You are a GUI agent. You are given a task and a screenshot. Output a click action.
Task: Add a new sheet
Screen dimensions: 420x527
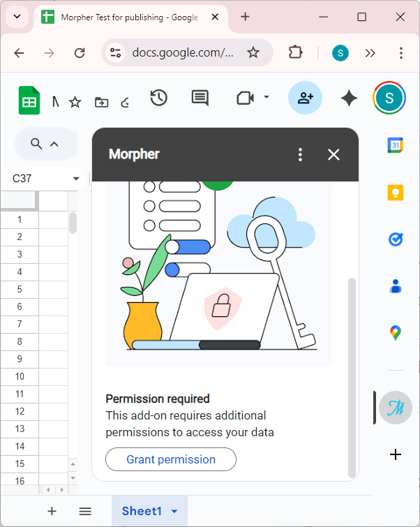(52, 511)
